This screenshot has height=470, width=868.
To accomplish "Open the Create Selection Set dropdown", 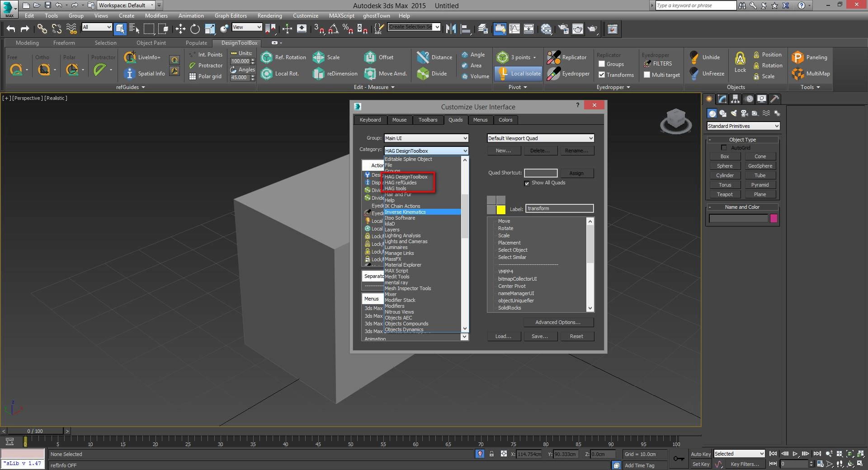I will [x=414, y=27].
